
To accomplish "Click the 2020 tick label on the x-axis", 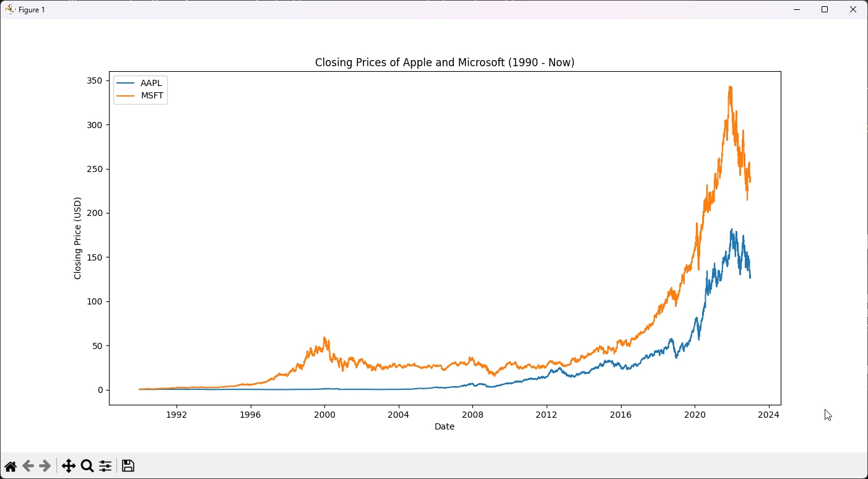I will click(x=695, y=415).
